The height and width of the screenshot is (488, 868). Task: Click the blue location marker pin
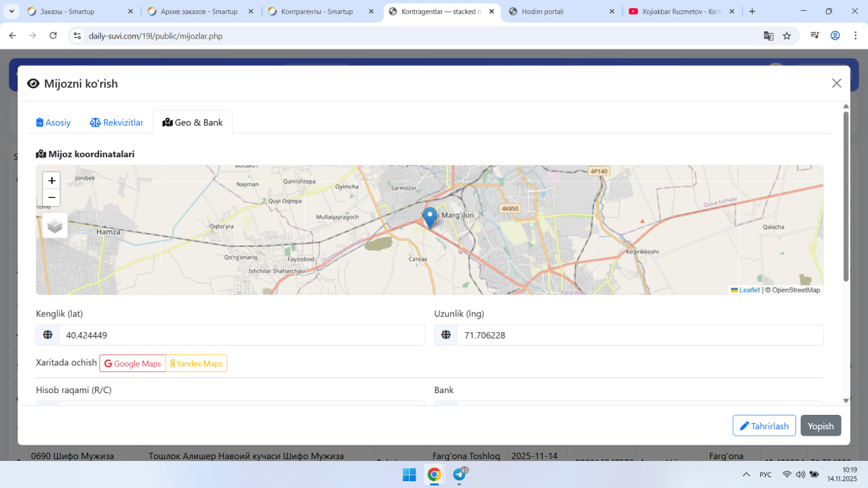429,217
